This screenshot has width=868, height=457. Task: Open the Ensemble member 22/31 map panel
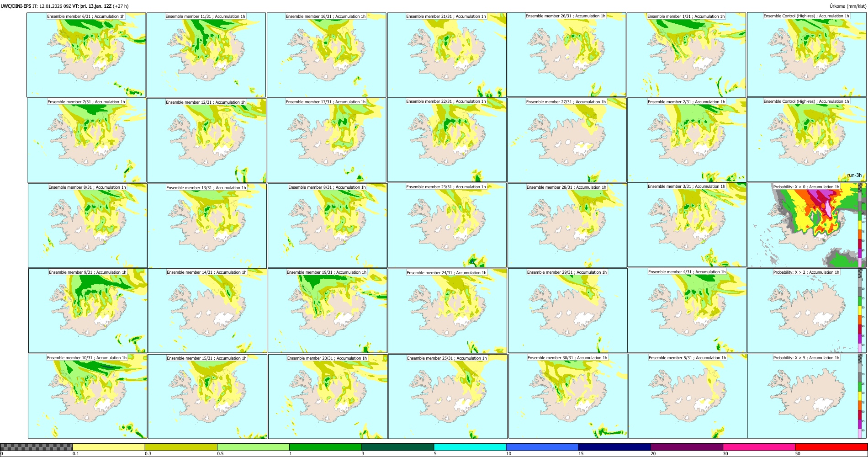coord(447,140)
